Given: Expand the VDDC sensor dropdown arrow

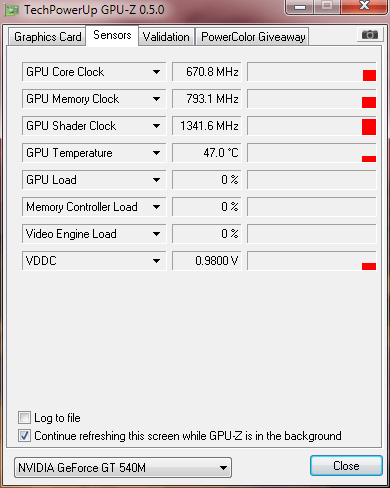Looking at the screenshot, I should [x=156, y=261].
